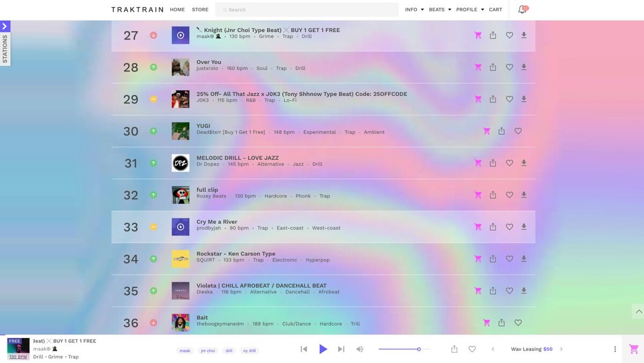Screen dimensions: 644x363
Task: Open the current track cover in player
Action: pyautogui.click(x=18, y=349)
